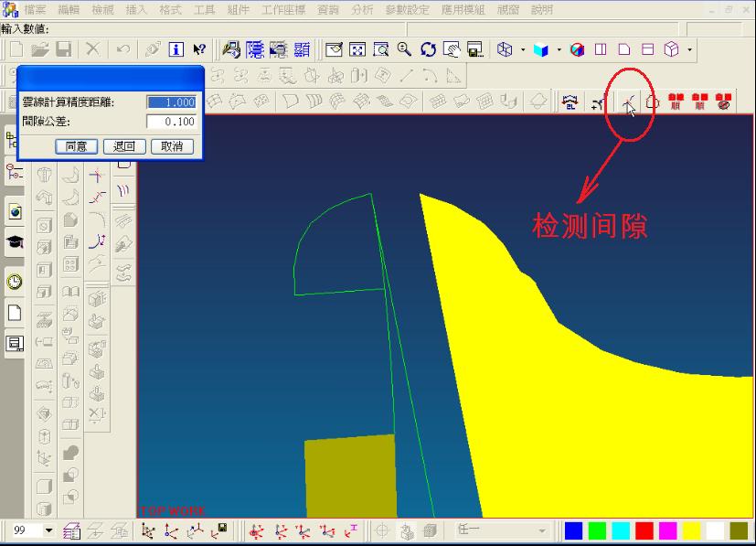This screenshot has width=756, height=546.
Task: Open the 檢視 menu
Action: (x=102, y=10)
